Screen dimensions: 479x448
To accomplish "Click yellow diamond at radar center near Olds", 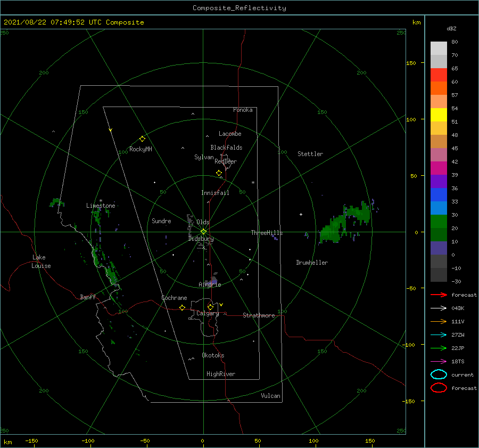I will [203, 232].
